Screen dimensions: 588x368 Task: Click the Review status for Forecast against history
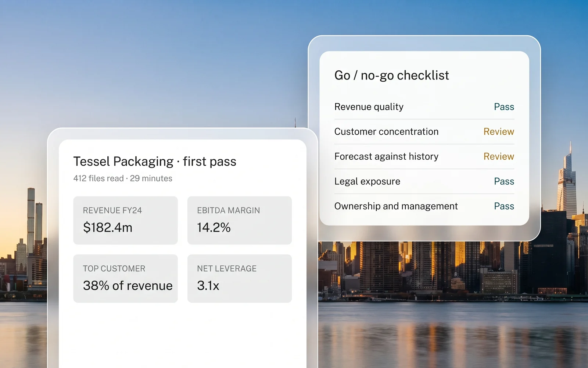pos(499,156)
